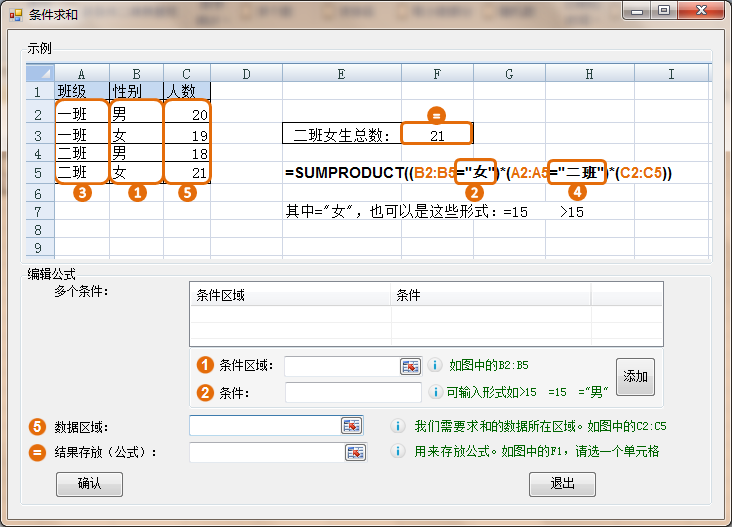The width and height of the screenshot is (732, 527).
Task: Click info icon beside 数据所在区域 hint
Action: (x=398, y=426)
